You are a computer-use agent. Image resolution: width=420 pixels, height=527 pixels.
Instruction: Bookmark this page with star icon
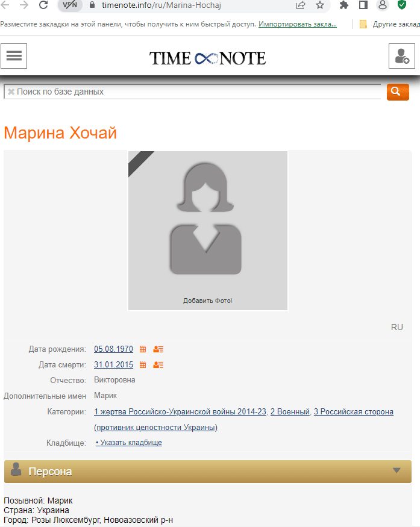(320, 5)
